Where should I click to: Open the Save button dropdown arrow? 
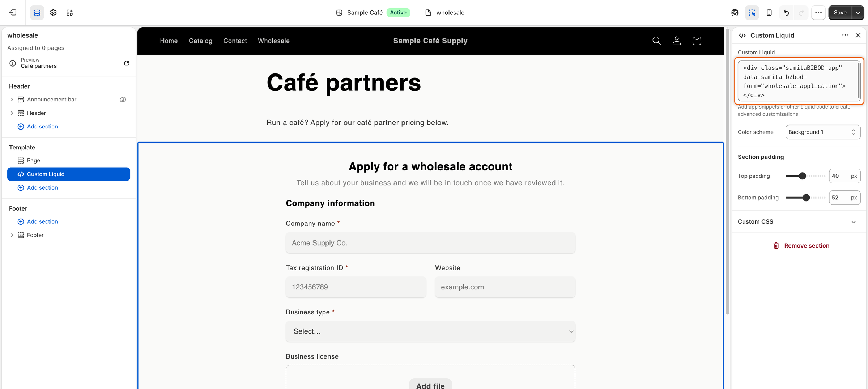tap(858, 13)
